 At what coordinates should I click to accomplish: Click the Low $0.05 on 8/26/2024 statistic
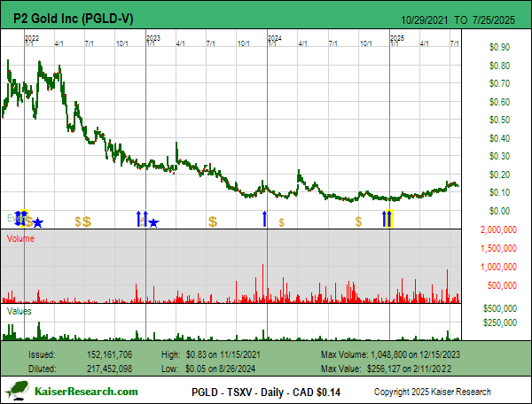pyautogui.click(x=208, y=369)
